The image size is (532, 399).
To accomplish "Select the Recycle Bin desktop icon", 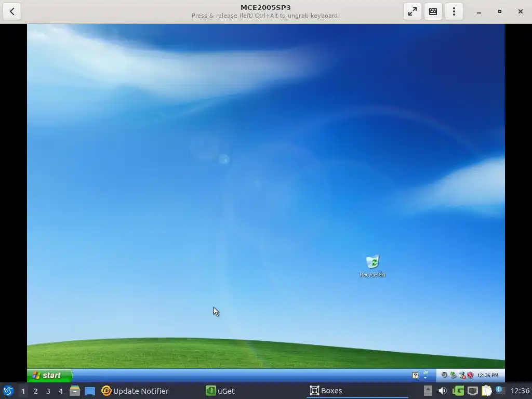I will (373, 267).
